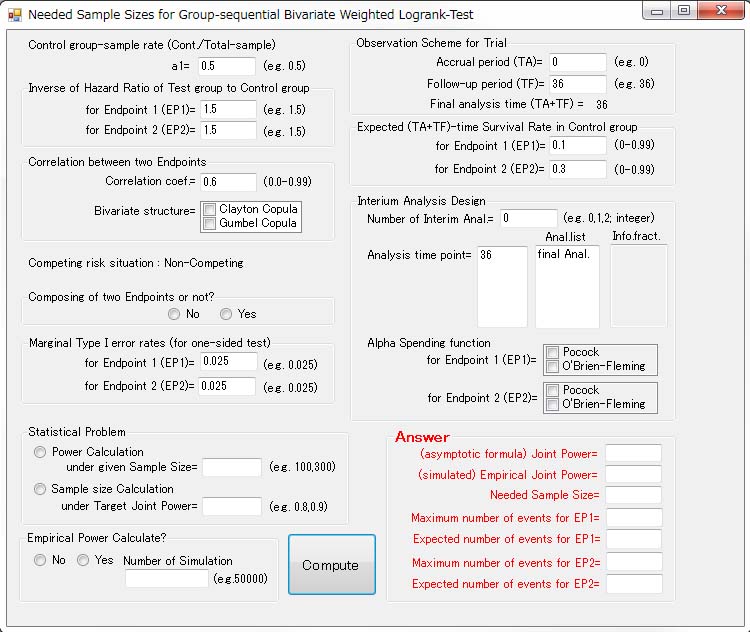Click the Needed Sample Size answer field
This screenshot has height=632, width=750.
tap(634, 495)
